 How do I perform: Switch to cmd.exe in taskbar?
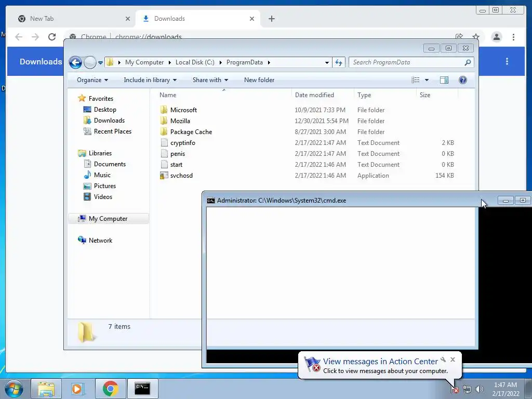click(142, 389)
